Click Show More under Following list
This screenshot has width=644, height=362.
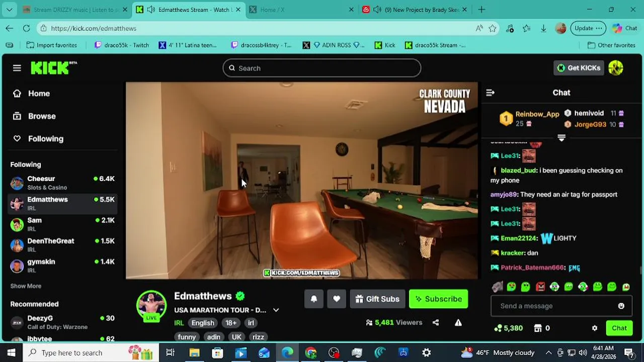point(26,286)
